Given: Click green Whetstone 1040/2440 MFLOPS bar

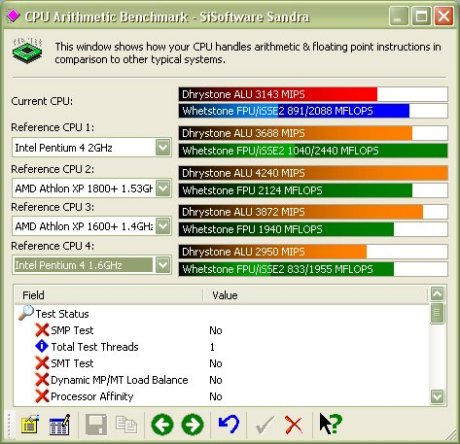Looking at the screenshot, I should 313,151.
